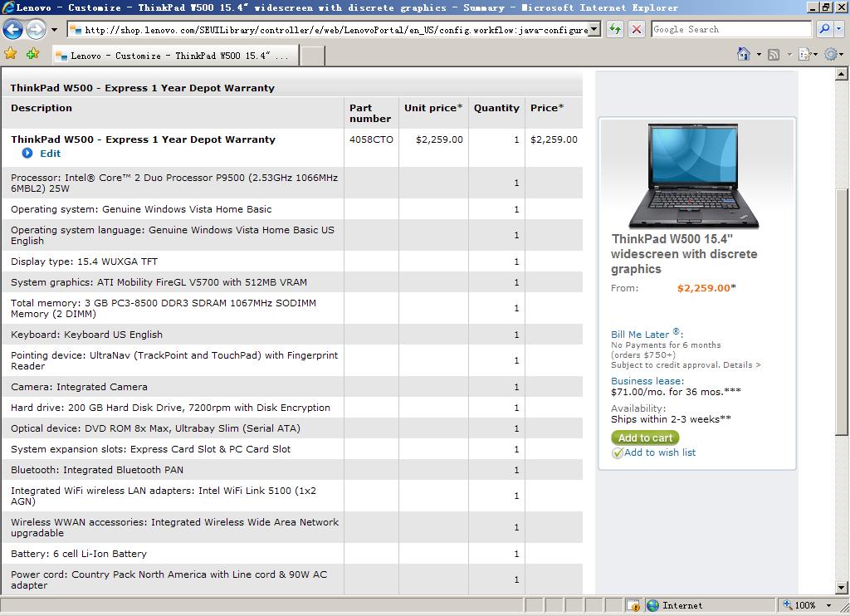Click the Keyboard US English row

click(x=291, y=335)
